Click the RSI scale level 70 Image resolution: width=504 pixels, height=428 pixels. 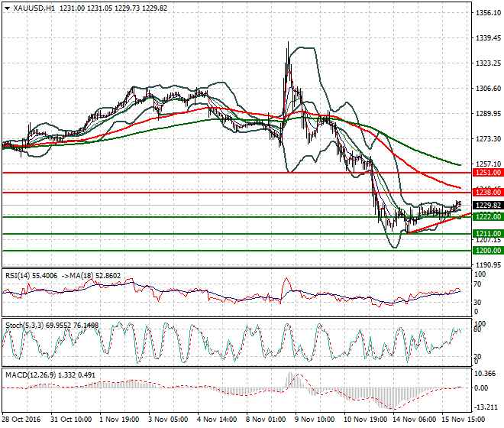(477, 284)
